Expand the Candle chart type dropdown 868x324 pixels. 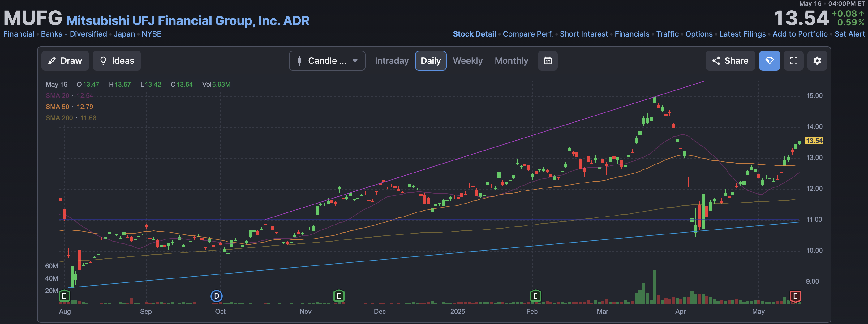click(x=327, y=61)
